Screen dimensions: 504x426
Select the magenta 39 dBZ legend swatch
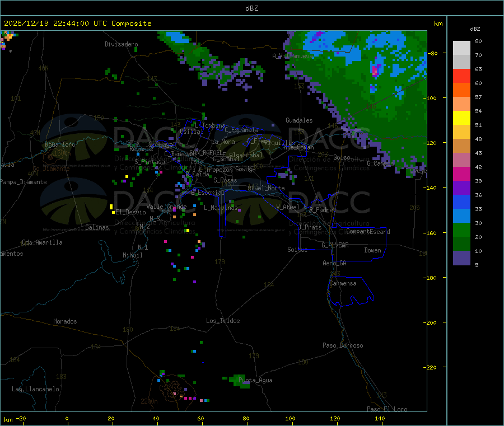coord(461,174)
